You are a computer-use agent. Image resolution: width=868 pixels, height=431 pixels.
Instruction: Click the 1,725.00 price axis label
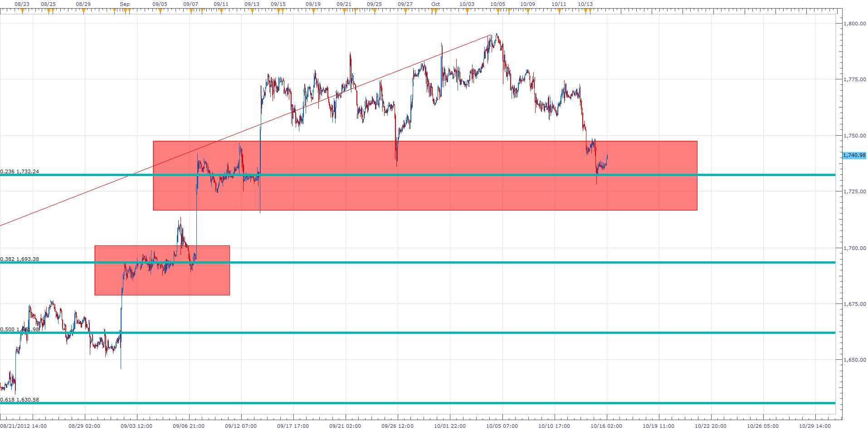tap(855, 191)
